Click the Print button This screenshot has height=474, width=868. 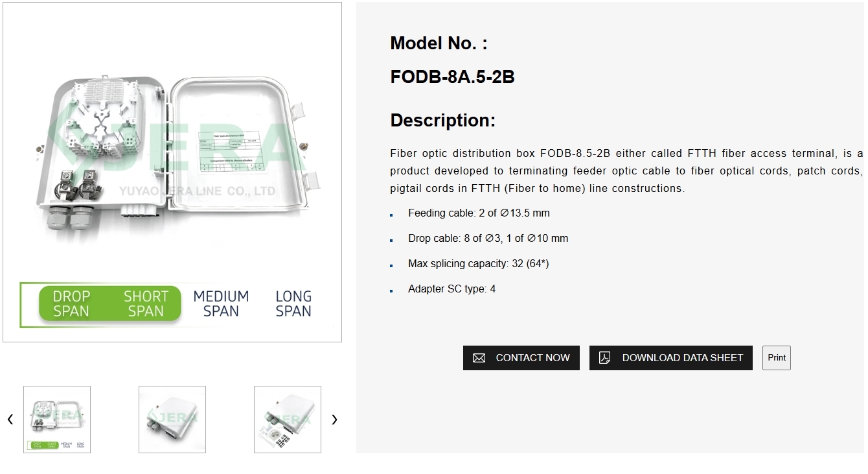click(x=776, y=357)
